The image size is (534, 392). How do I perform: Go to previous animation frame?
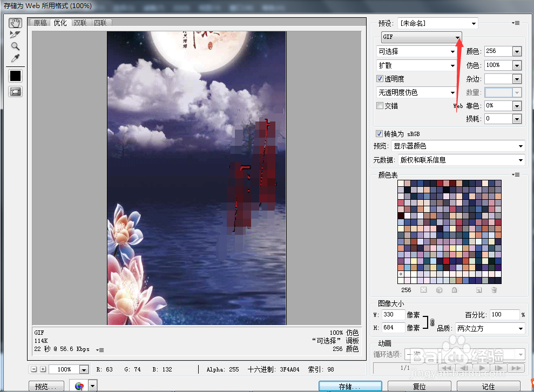pos(464,368)
